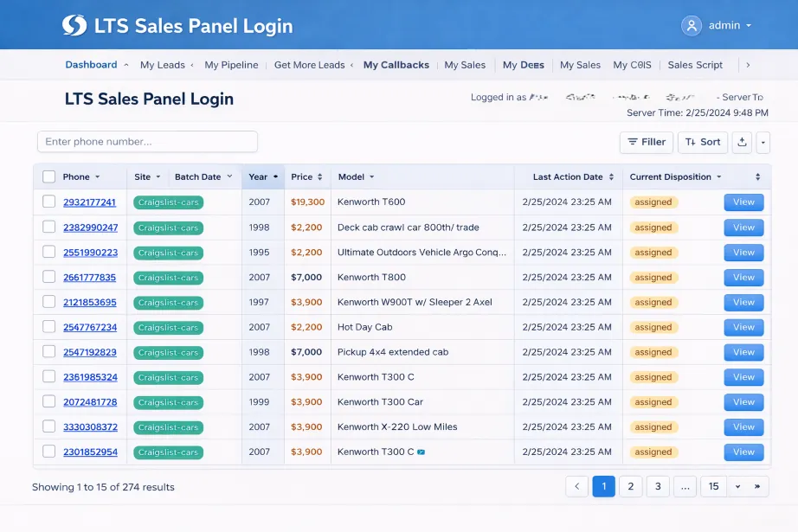Check the row for 2661777835
The height and width of the screenshot is (532, 798).
pos(48,276)
